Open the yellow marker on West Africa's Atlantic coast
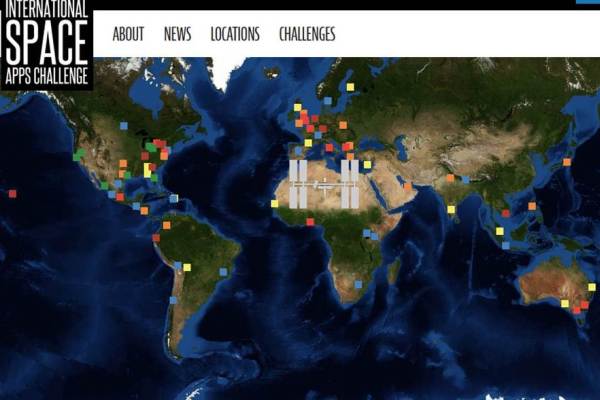Screen dimensions: 600x400 point(274,203)
